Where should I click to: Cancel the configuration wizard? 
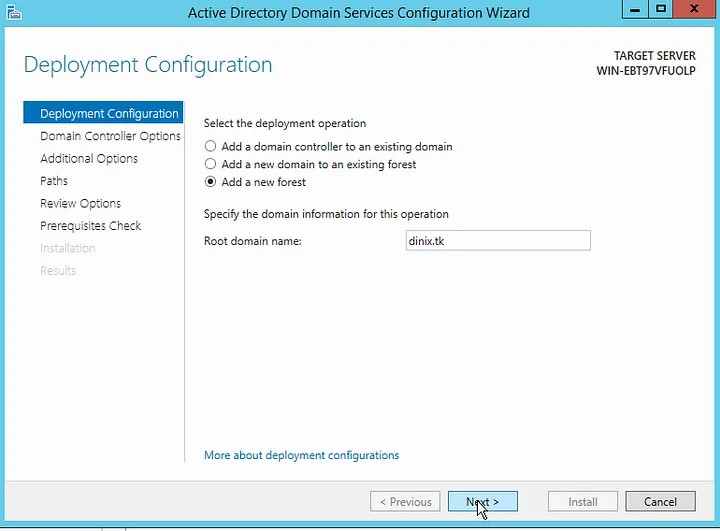[x=660, y=502]
